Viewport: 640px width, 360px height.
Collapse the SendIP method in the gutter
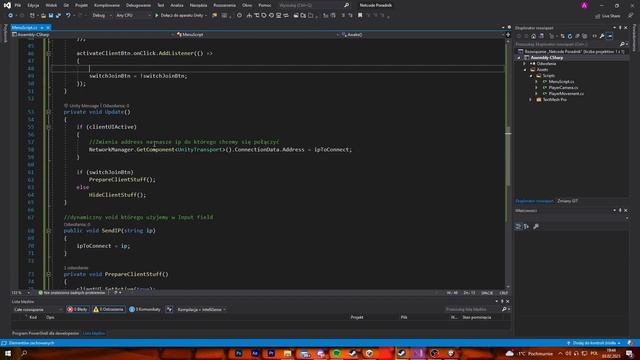[49, 231]
